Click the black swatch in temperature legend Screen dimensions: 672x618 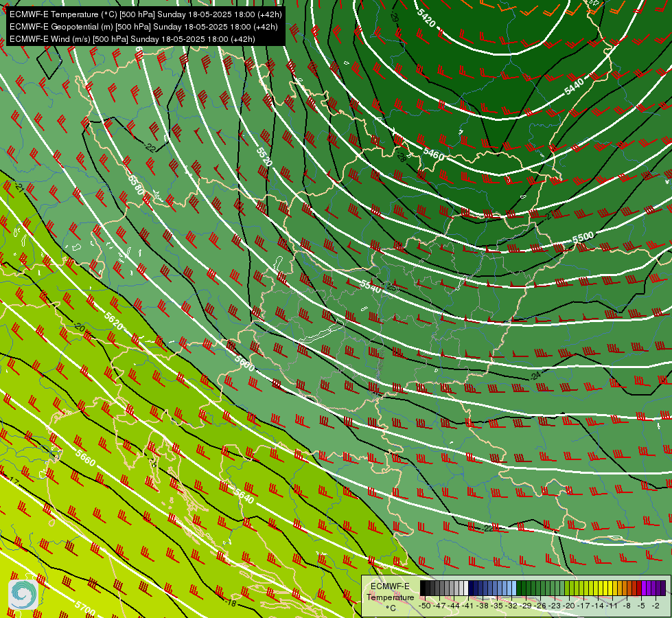pyautogui.click(x=423, y=588)
